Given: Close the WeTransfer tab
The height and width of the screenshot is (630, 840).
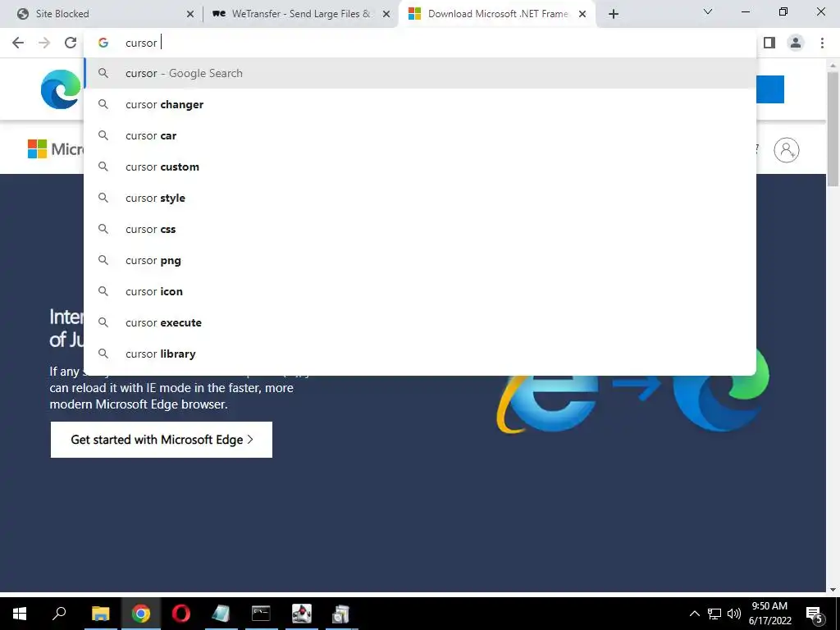Looking at the screenshot, I should point(386,14).
